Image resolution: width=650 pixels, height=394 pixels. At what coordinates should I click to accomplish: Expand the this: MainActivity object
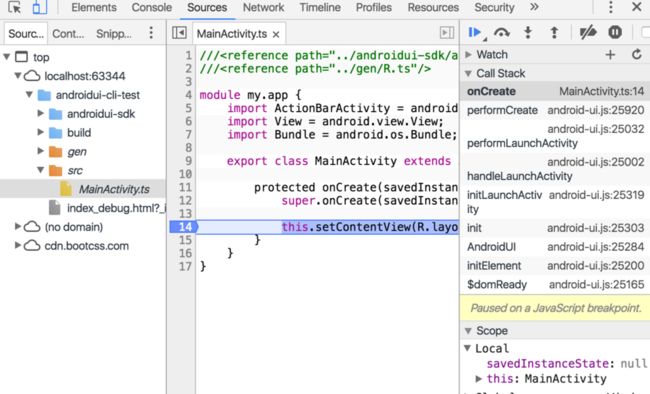478,379
